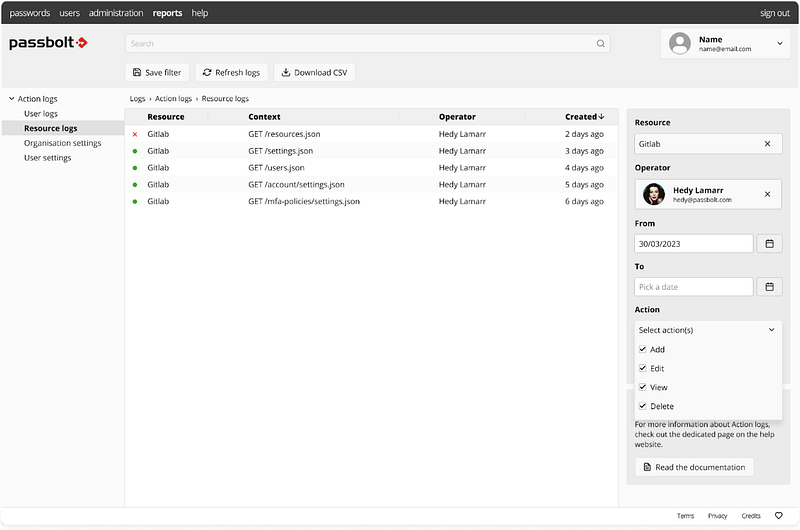
Task: Click 'GET /settings.json' context cell
Action: click(281, 151)
